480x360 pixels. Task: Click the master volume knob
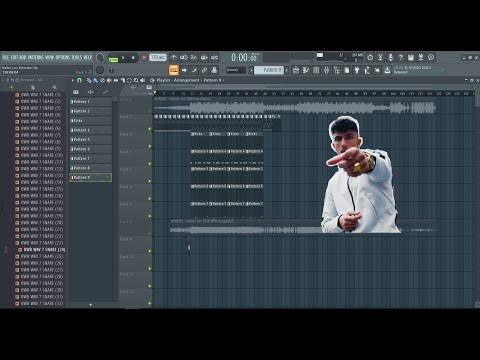pos(100,57)
